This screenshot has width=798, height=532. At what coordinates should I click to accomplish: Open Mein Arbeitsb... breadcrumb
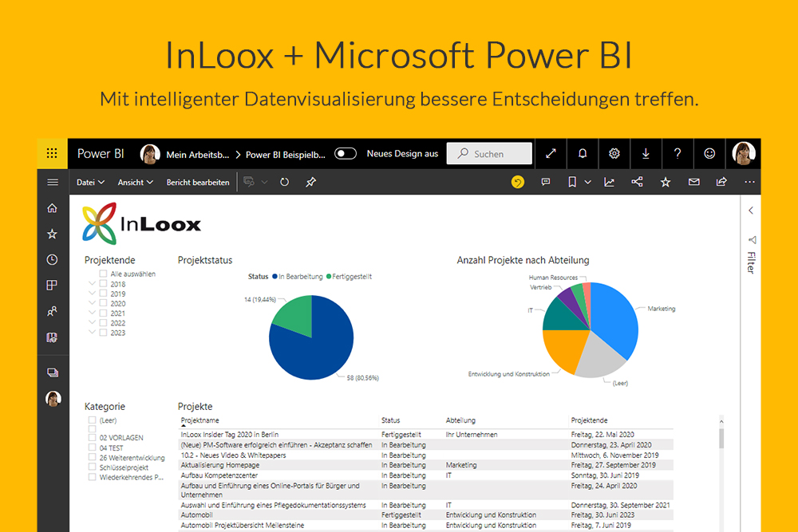coord(197,155)
